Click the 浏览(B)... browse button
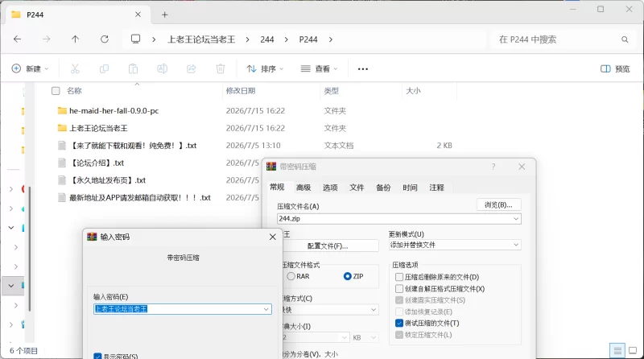The width and height of the screenshot is (644, 359). click(x=498, y=204)
